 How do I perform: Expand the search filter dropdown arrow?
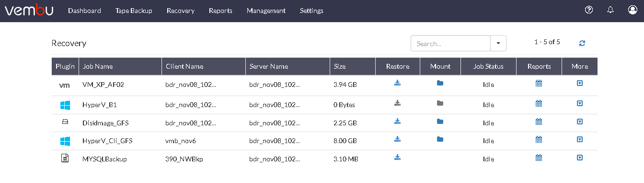tap(498, 43)
